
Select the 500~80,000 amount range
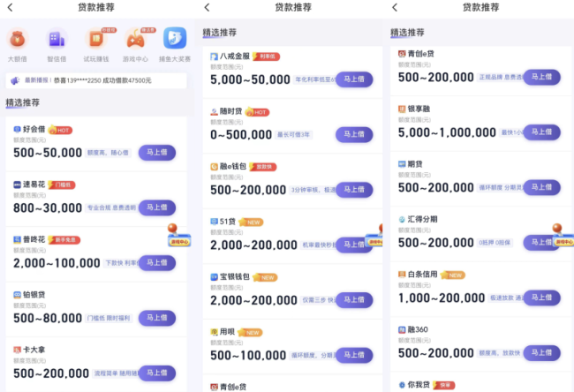[x=48, y=318]
